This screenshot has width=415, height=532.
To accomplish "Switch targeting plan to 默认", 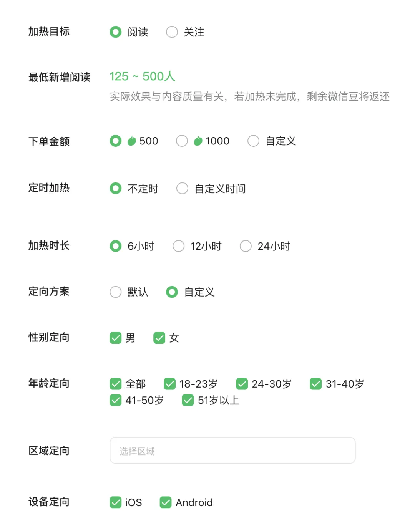I will tap(116, 292).
